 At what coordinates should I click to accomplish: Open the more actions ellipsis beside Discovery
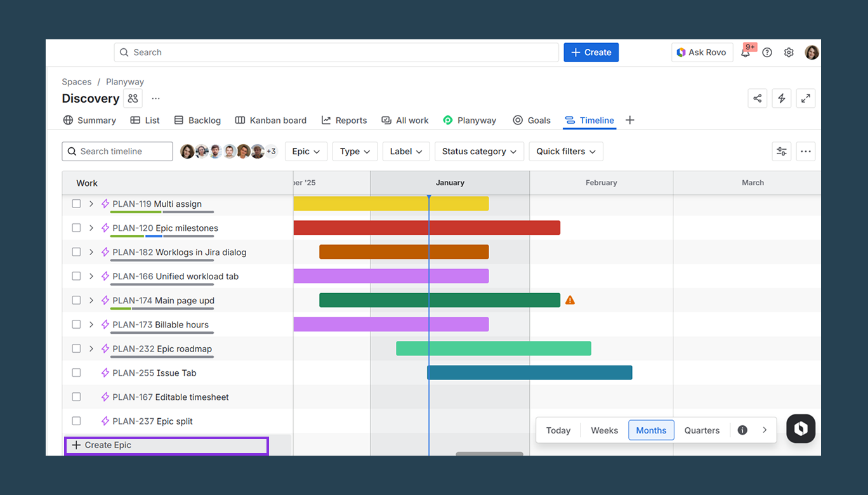pos(156,98)
